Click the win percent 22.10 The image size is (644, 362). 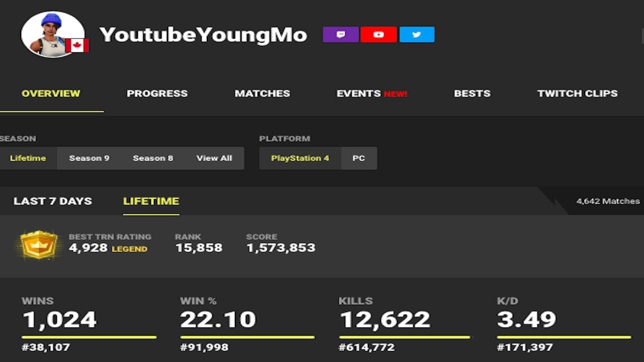pyautogui.click(x=218, y=320)
